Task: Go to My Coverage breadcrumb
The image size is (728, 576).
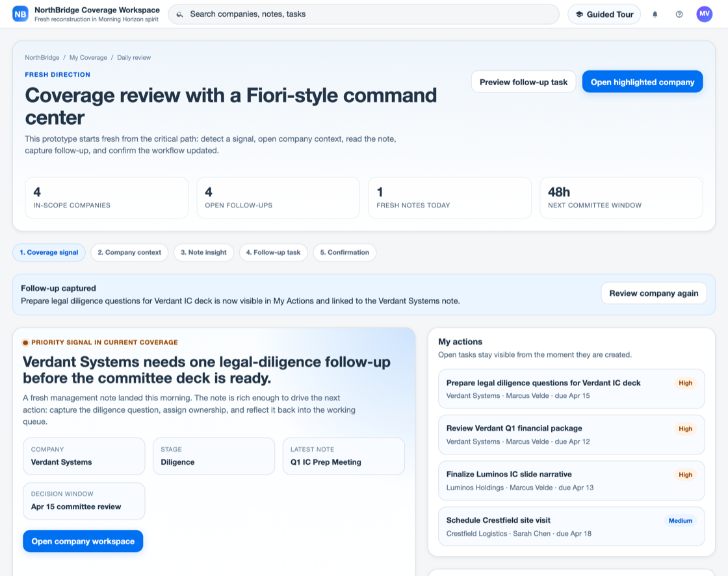Action: [88, 58]
